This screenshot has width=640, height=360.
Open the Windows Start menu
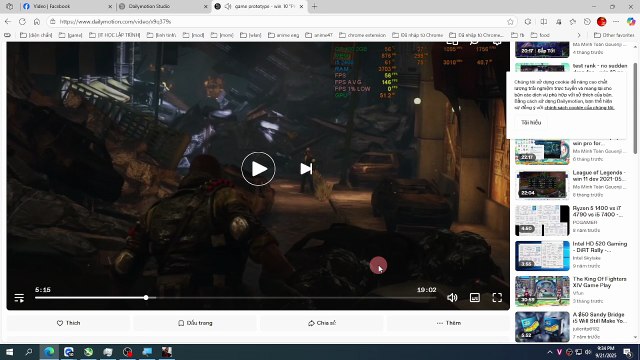9,352
